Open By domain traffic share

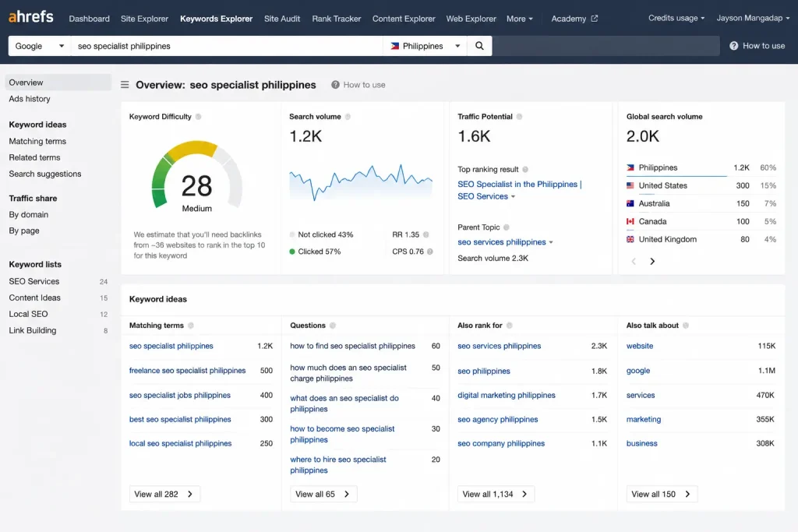click(29, 215)
